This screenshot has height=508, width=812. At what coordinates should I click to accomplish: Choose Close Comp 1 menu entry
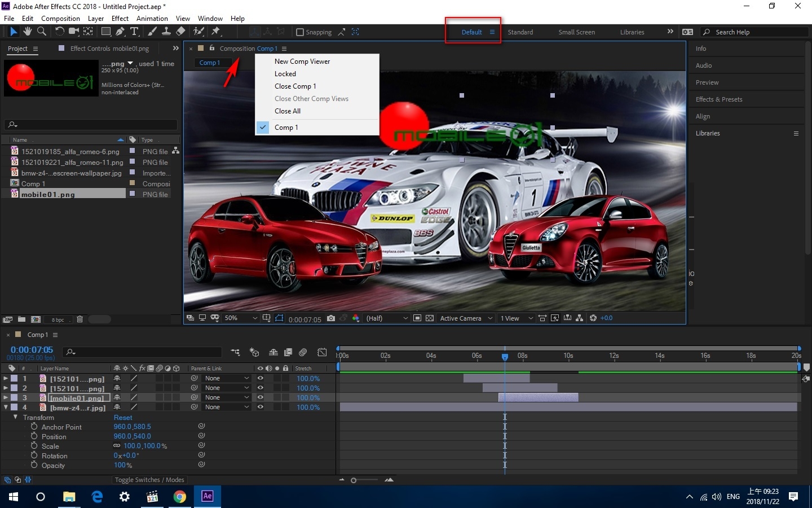point(295,86)
